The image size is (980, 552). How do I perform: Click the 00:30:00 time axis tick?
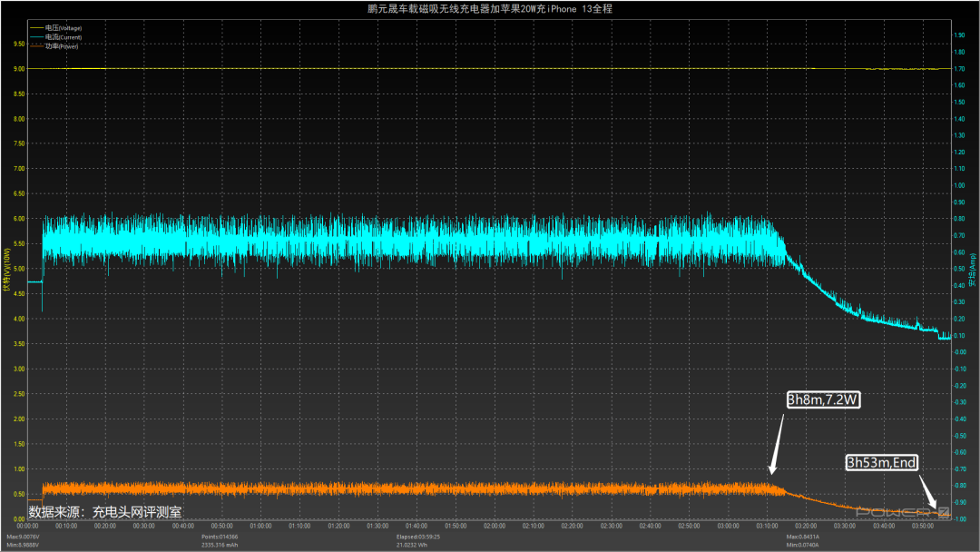point(143,526)
